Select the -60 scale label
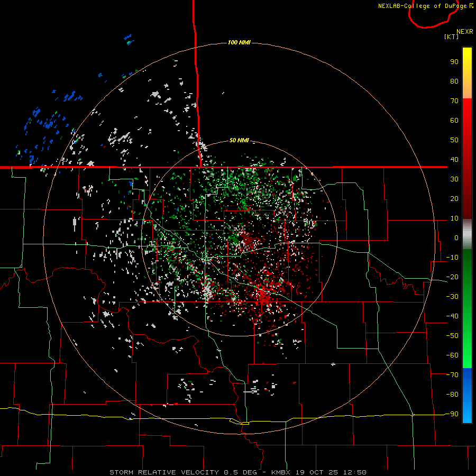This screenshot has width=476, height=476. click(x=452, y=355)
